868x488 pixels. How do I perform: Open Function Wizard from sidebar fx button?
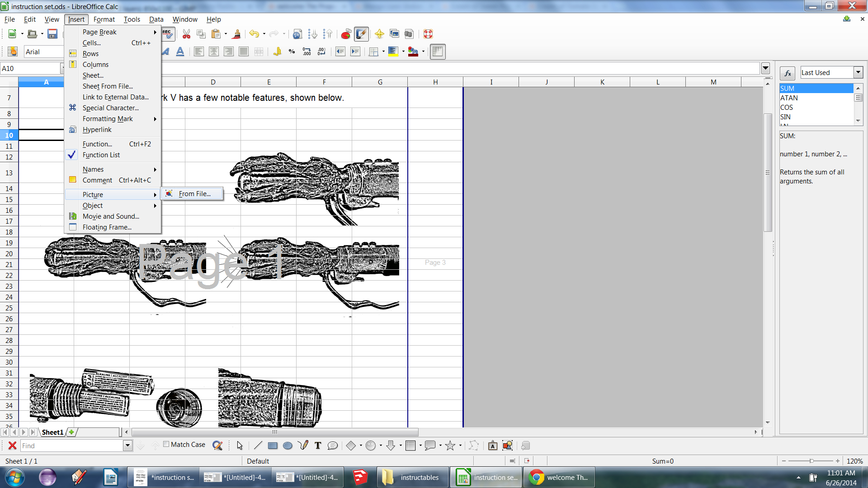(787, 73)
